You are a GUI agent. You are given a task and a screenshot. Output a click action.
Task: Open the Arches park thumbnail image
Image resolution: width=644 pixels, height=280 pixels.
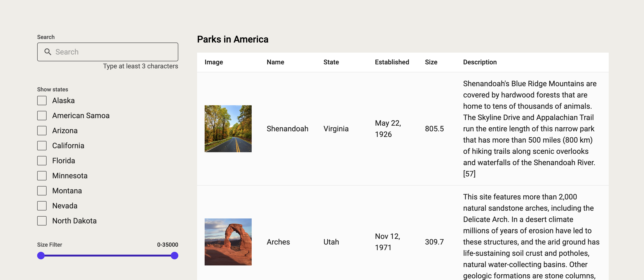click(228, 241)
